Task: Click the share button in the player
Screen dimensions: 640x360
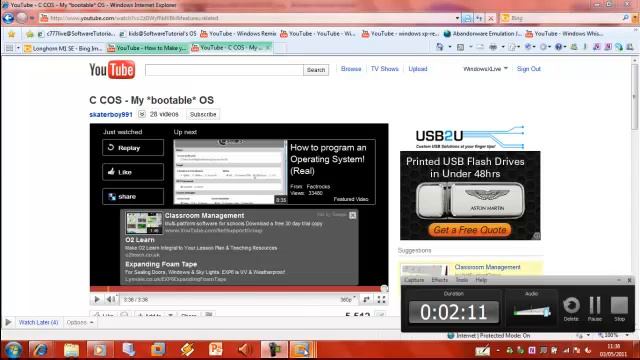Action: (133, 197)
